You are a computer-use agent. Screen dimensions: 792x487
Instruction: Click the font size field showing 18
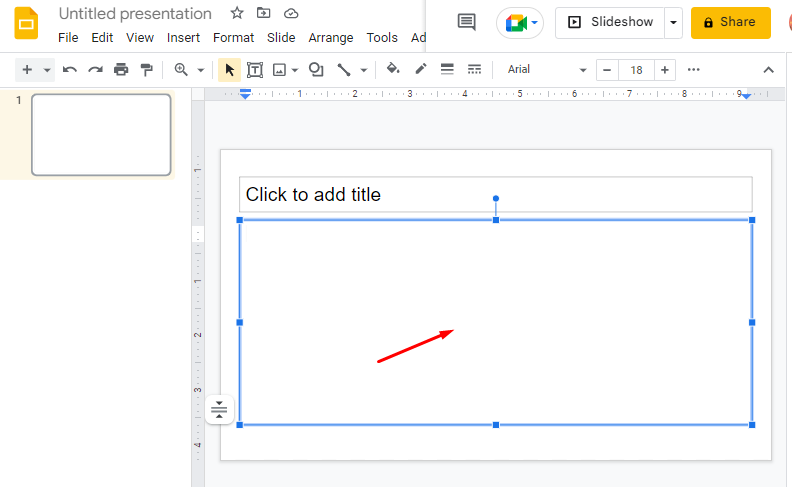tap(636, 70)
